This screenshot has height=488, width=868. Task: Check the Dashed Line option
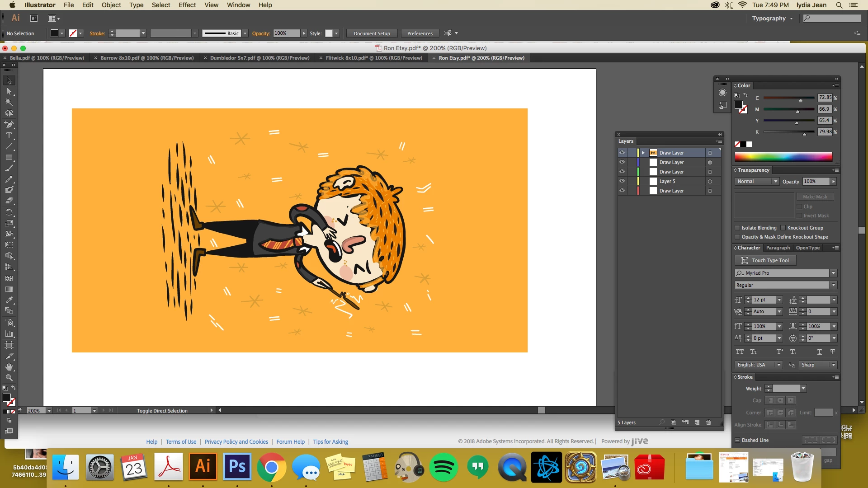coord(737,440)
